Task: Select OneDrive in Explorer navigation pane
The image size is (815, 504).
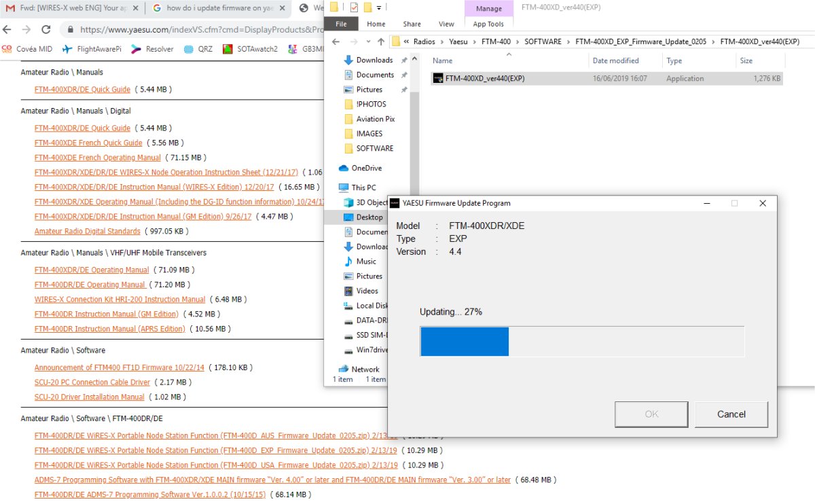Action: (x=360, y=168)
